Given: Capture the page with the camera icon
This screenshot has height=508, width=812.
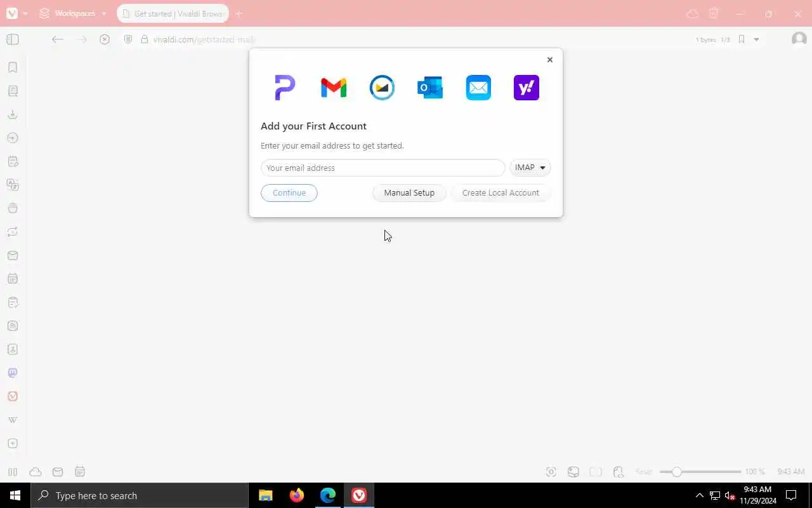Looking at the screenshot, I should point(551,472).
